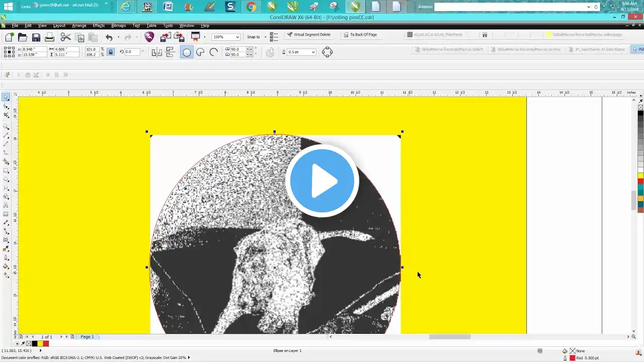
Task: Save the document with the floppy icon
Action: click(36, 37)
